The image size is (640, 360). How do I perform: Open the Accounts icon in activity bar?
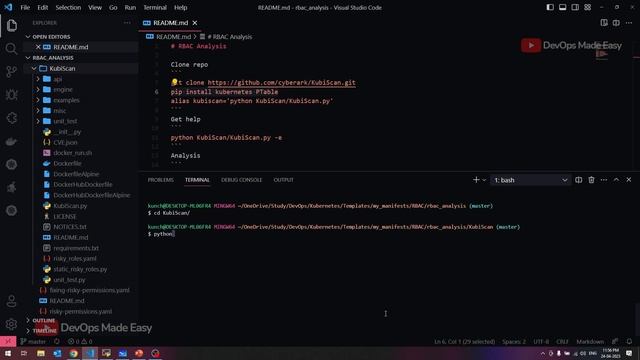[x=11, y=301]
